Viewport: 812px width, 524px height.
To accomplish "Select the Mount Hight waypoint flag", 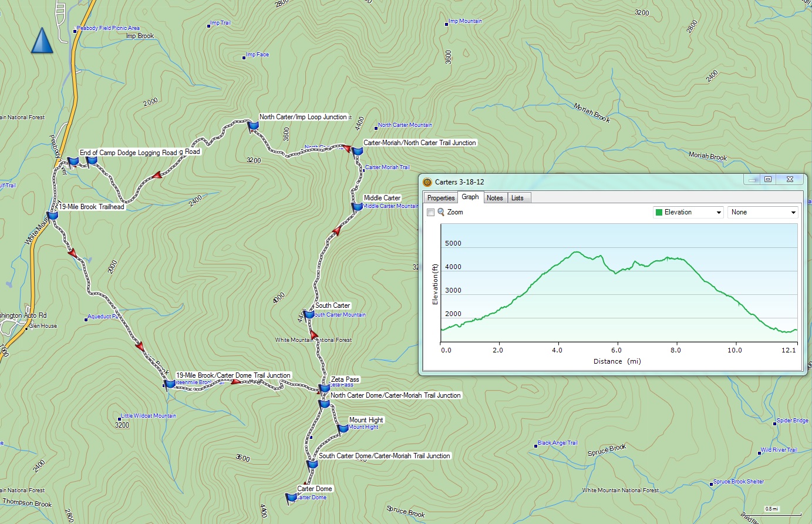I will (x=343, y=429).
